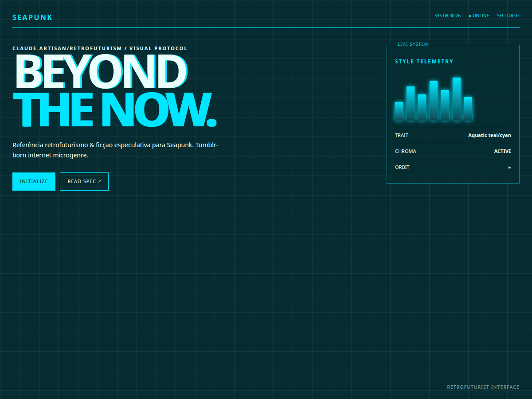The height and width of the screenshot is (399, 532).
Task: Open the READ SPEC link button
Action: click(84, 181)
